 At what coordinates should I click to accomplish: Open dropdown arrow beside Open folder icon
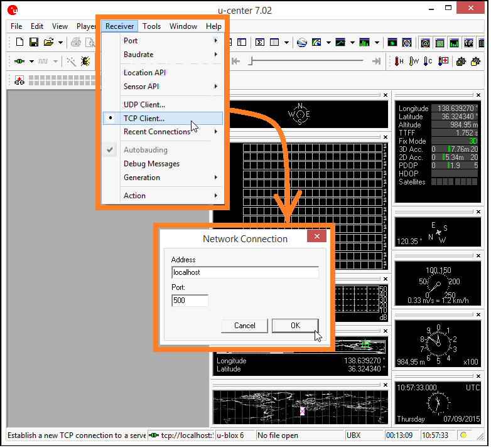(61, 43)
